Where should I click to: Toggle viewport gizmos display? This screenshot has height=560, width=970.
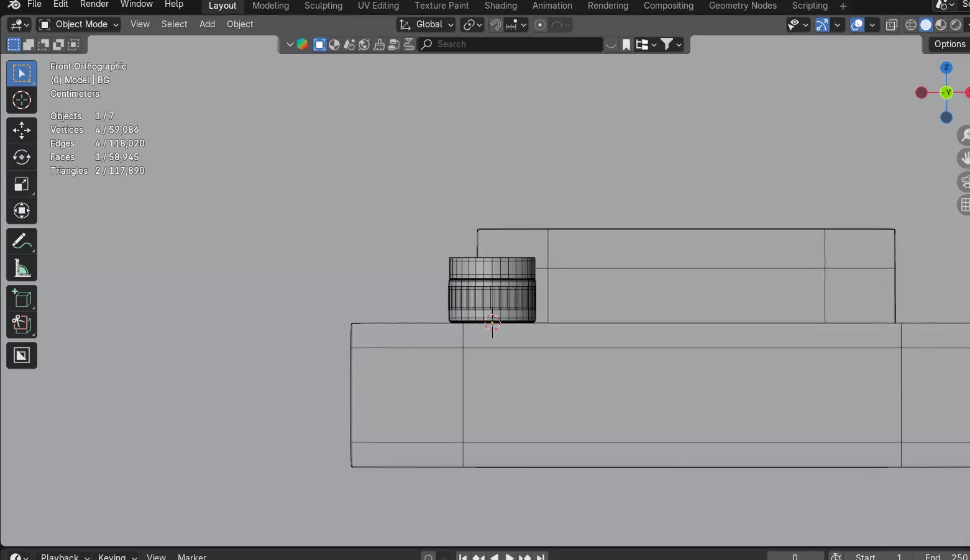point(822,25)
